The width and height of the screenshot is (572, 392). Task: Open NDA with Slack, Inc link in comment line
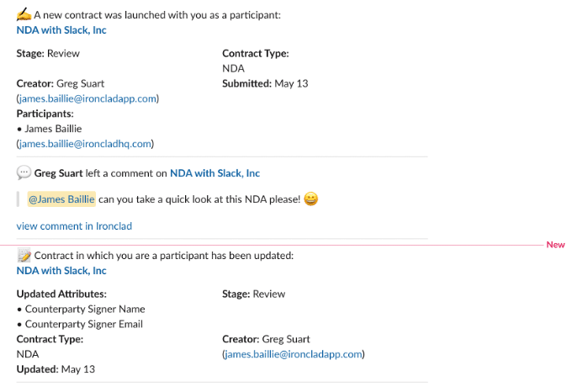point(214,172)
